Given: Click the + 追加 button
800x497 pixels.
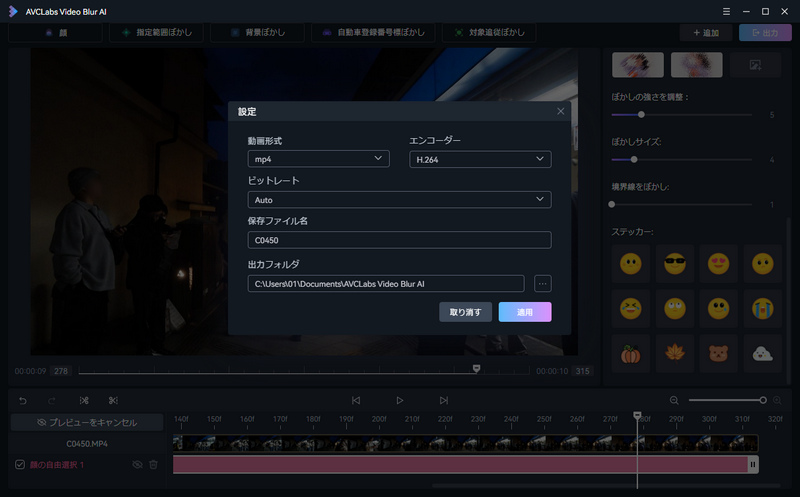Looking at the screenshot, I should 706,33.
